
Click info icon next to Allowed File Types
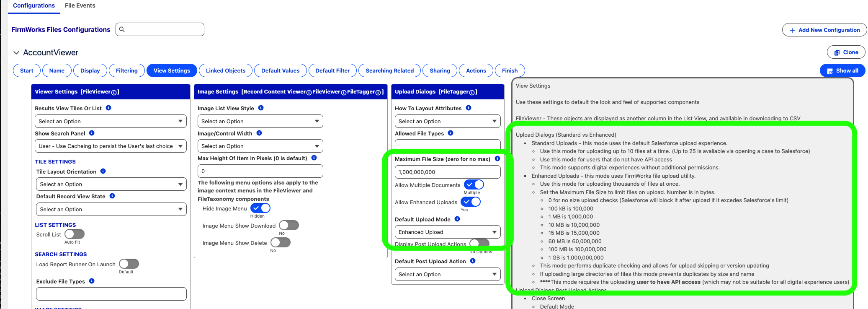coord(451,133)
